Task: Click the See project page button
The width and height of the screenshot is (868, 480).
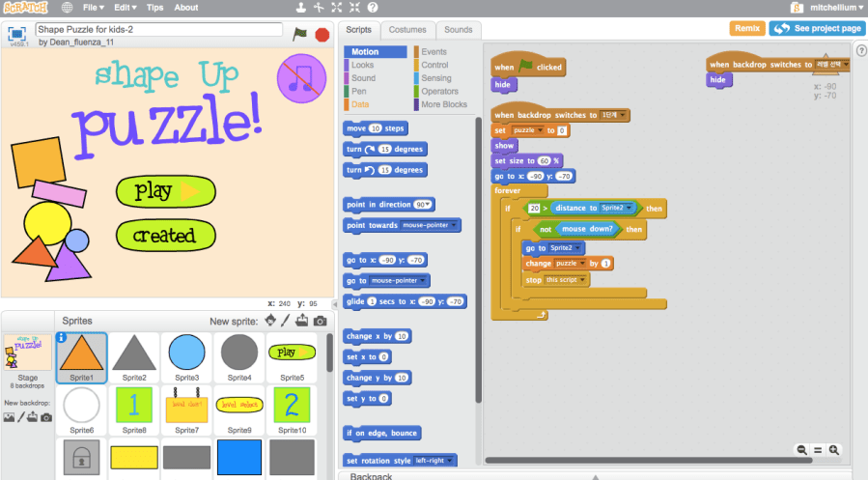Action: pos(816,29)
